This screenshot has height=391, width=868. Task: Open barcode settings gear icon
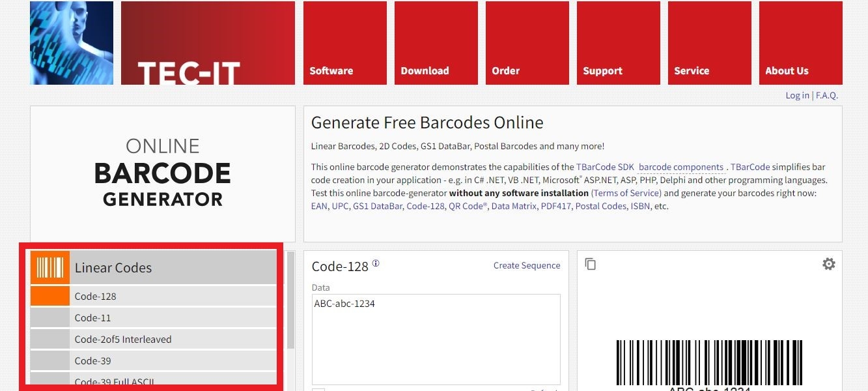coord(828,264)
